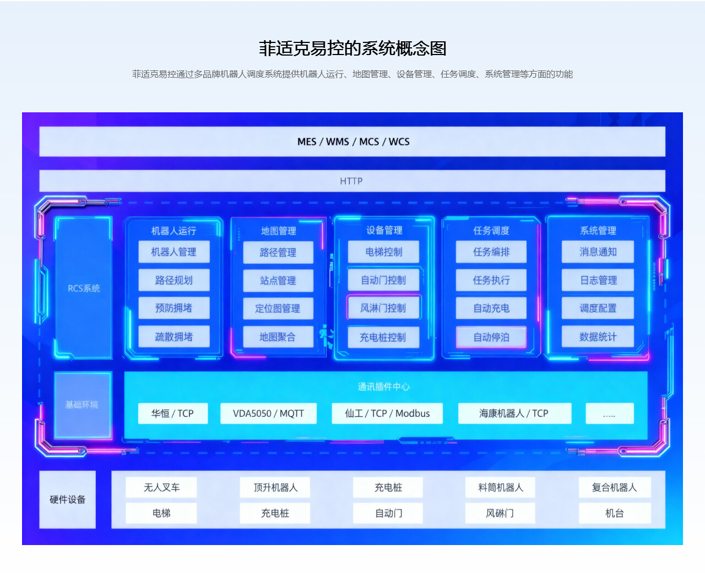
Task: Click the 任务编排 box
Action: 491,252
